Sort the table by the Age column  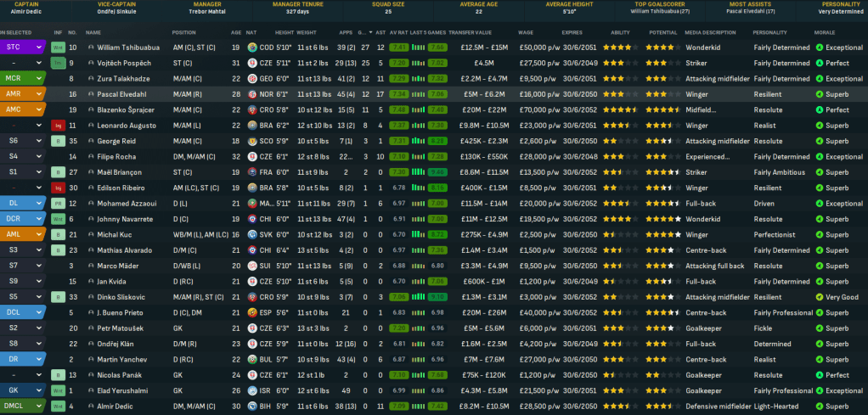235,31
